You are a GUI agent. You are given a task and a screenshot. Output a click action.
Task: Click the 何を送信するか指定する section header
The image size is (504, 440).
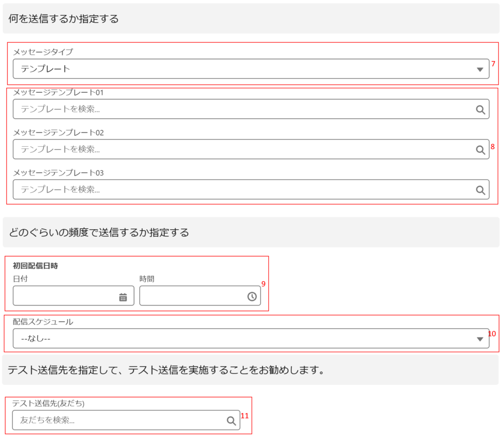[x=64, y=19]
